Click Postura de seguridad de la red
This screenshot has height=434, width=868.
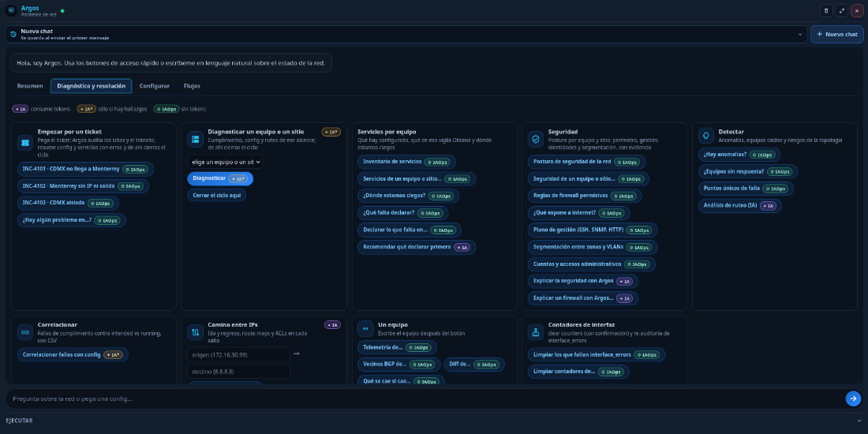587,163
